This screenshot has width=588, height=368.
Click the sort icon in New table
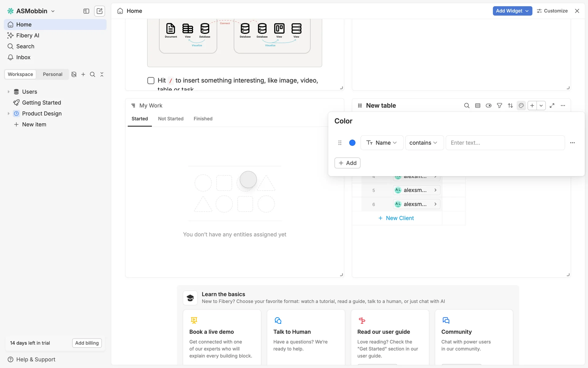click(x=510, y=105)
